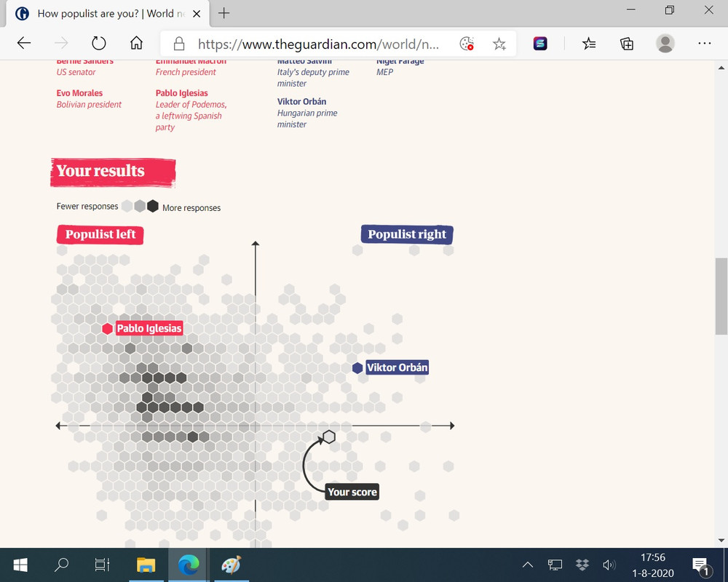The width and height of the screenshot is (728, 582).
Task: Click the forward navigation arrow
Action: click(x=61, y=44)
